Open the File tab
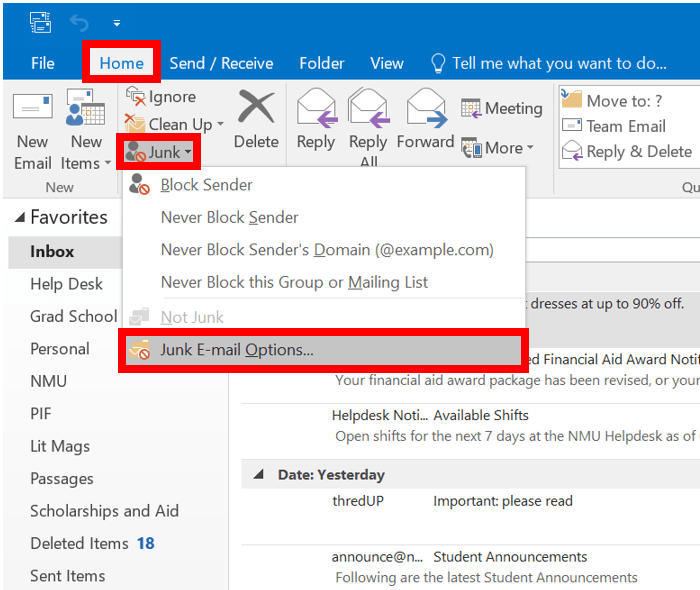The image size is (700, 590). coord(43,63)
